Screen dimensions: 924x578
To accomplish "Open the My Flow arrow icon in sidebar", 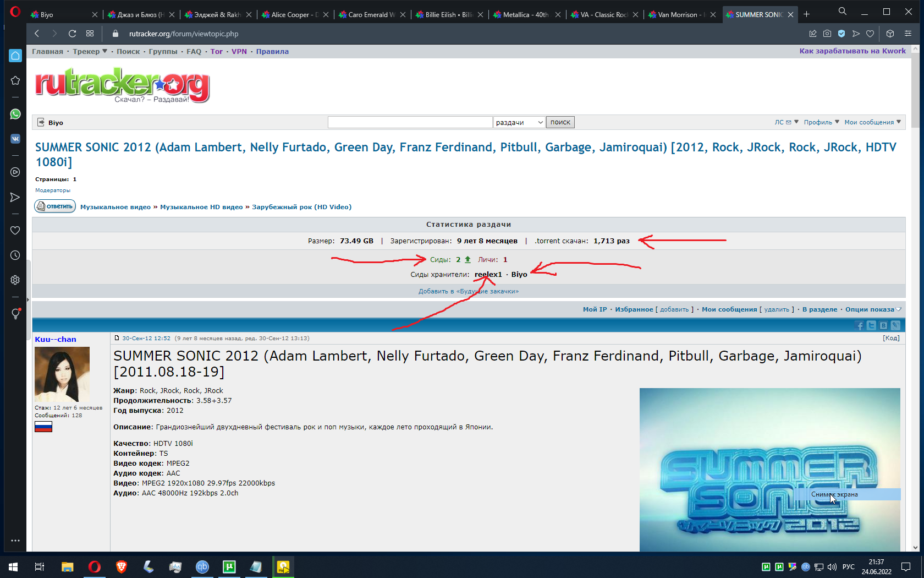I will tap(15, 197).
